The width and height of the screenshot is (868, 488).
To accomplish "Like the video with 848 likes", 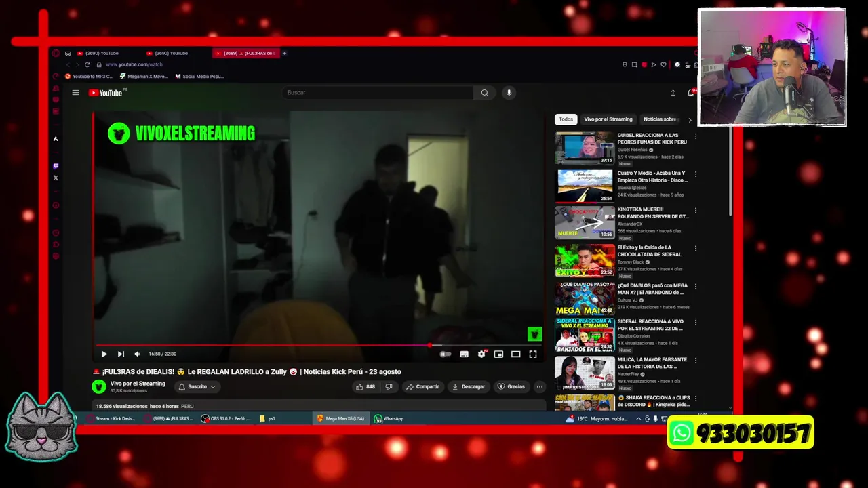I will [x=365, y=386].
